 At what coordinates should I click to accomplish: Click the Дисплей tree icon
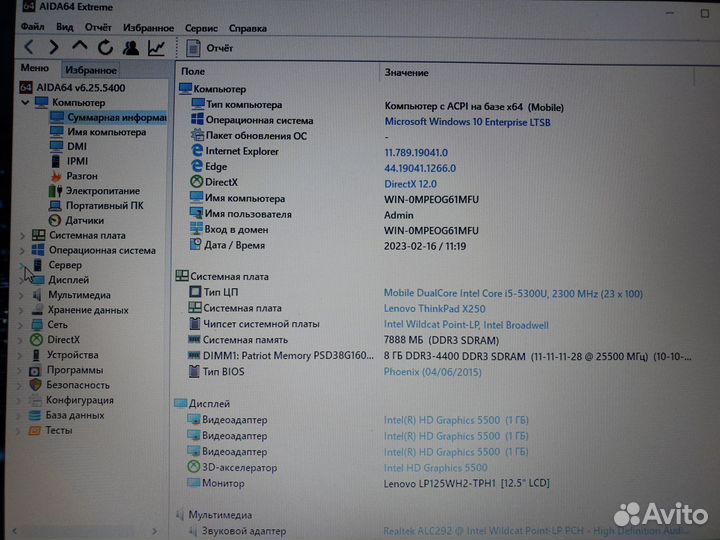(39, 280)
